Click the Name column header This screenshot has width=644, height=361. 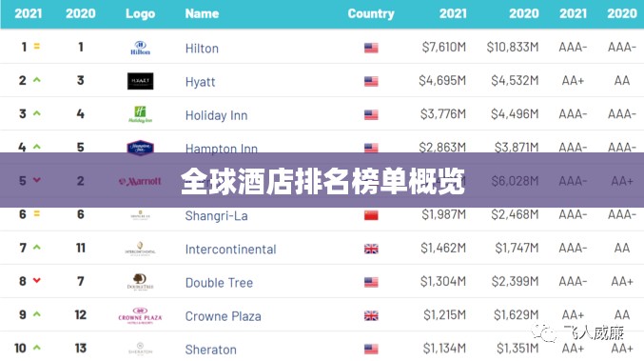[x=202, y=13]
